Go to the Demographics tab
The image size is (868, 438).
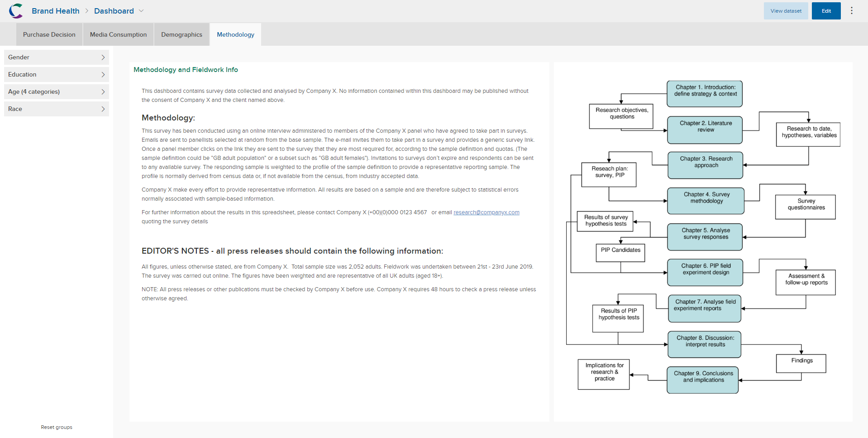click(181, 34)
